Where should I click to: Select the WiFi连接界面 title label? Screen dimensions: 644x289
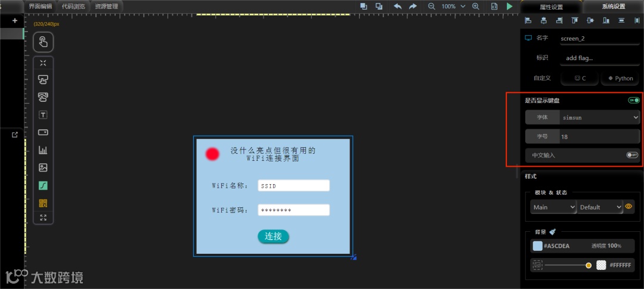tap(273, 154)
